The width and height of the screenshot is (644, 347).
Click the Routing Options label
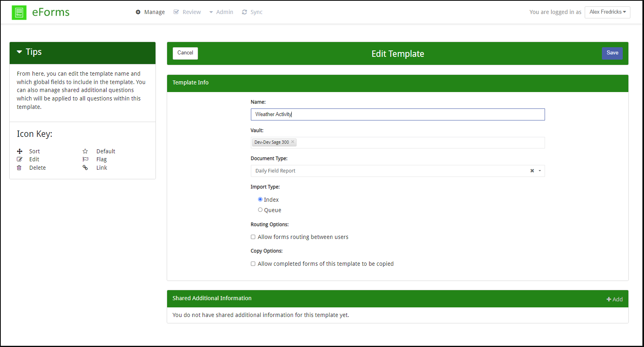point(270,225)
